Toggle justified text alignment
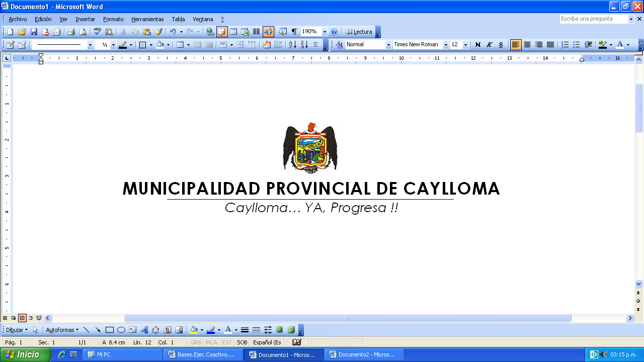The height and width of the screenshot is (362, 644). [x=550, y=45]
